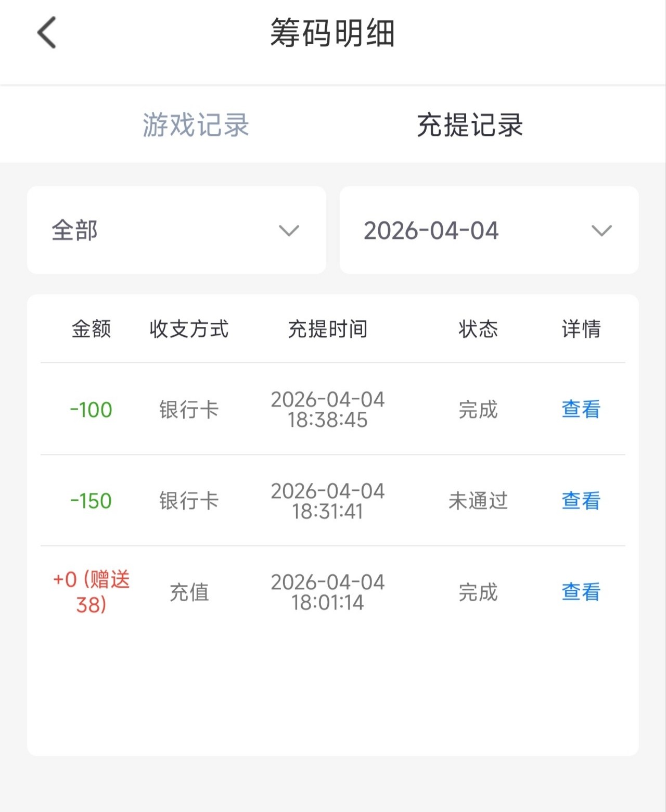This screenshot has height=812, width=666.
Task: Tap the back arrow icon
Action: [47, 33]
